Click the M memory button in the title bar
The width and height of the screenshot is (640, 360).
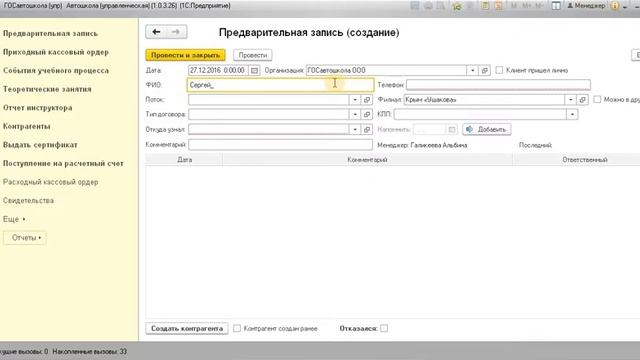pyautogui.click(x=513, y=6)
